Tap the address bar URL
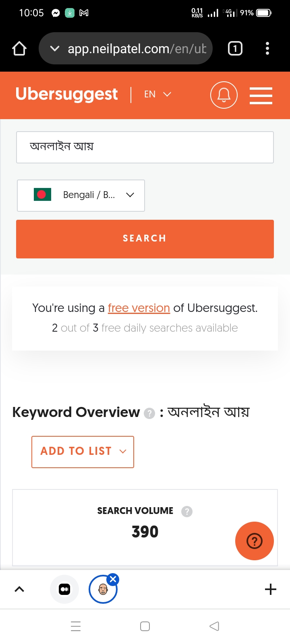Image resolution: width=290 pixels, height=644 pixels. tap(137, 49)
